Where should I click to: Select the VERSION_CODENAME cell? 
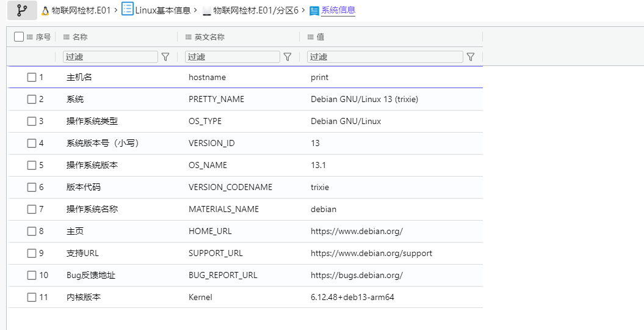coord(230,188)
